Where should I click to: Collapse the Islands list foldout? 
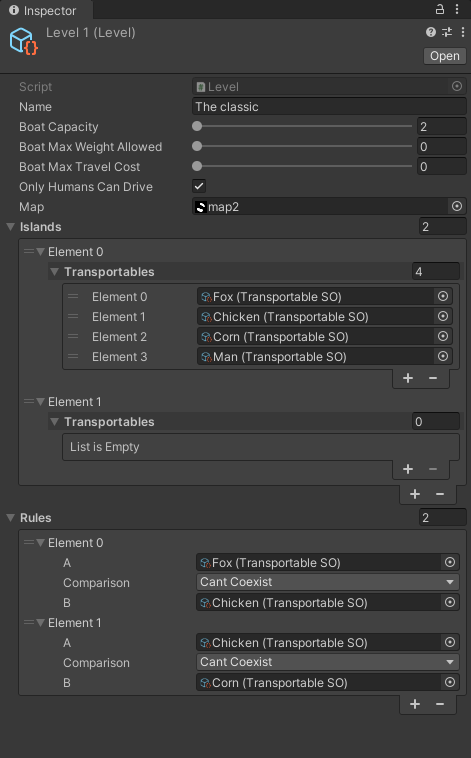pos(11,227)
